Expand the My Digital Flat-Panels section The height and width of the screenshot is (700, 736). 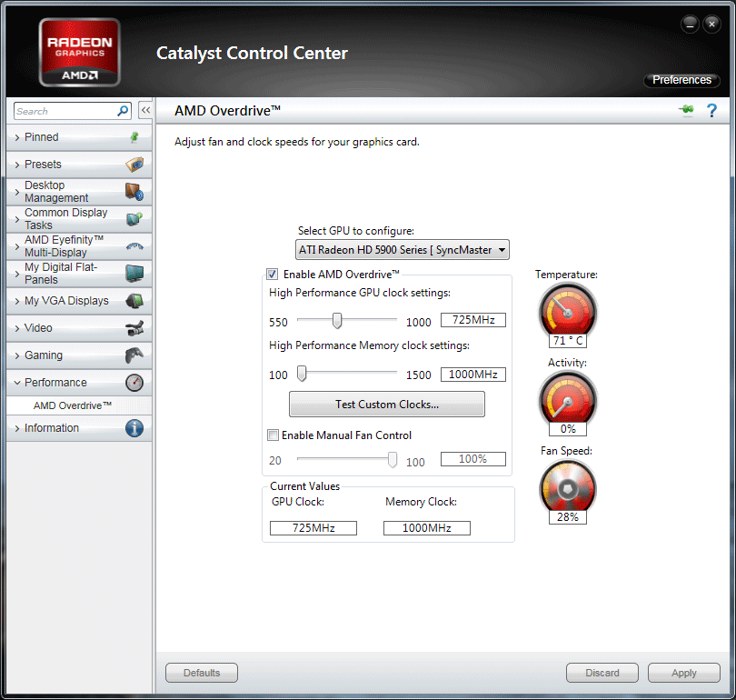[x=79, y=274]
